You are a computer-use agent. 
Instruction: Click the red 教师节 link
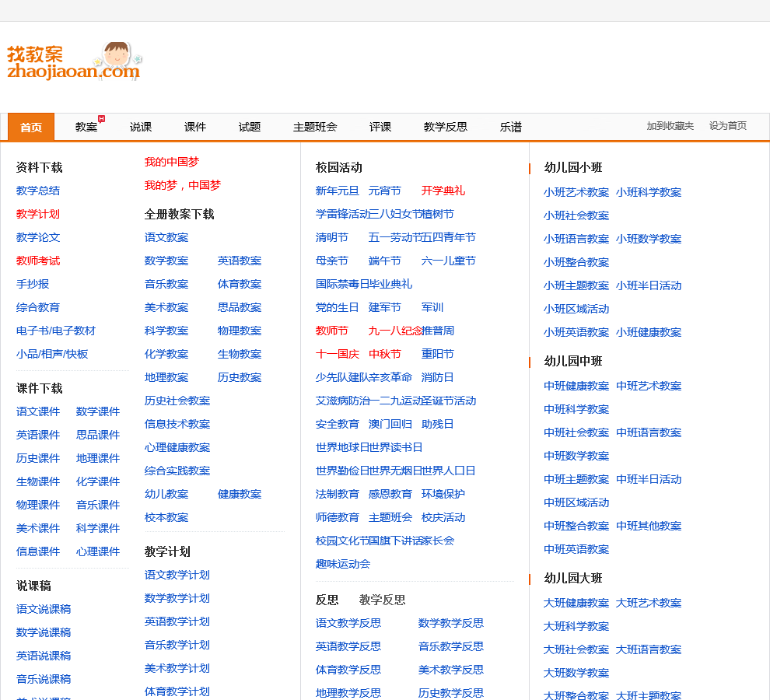click(332, 331)
